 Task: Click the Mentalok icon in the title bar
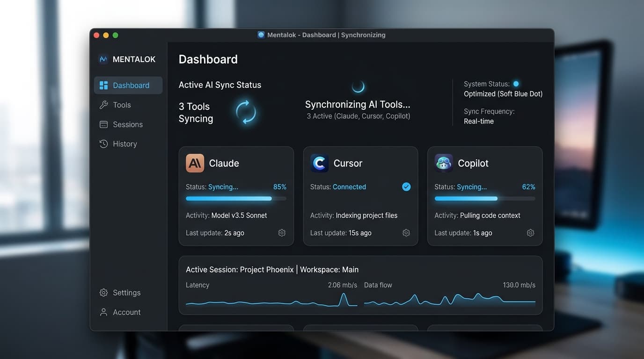pyautogui.click(x=261, y=35)
